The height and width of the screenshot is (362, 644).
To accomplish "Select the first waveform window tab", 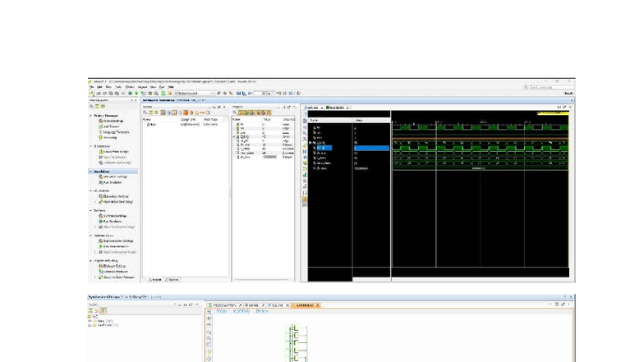I will pos(314,108).
